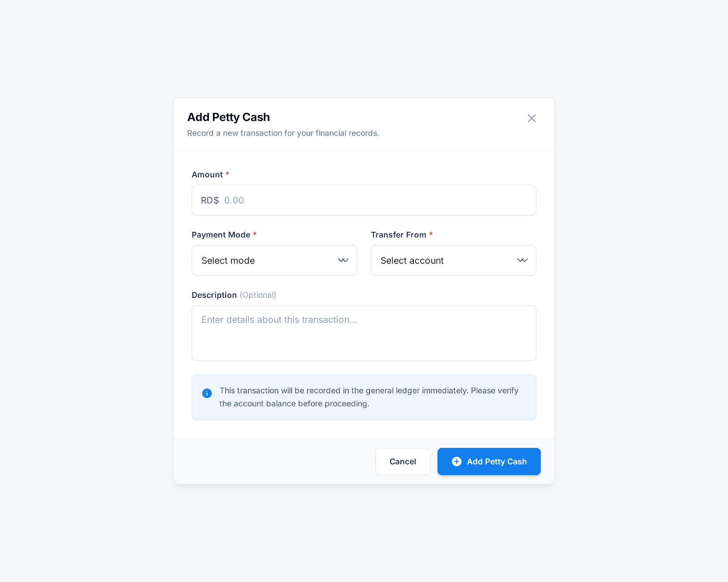Click the Payment Mode chevron arrow
728x582 pixels.
(x=343, y=261)
